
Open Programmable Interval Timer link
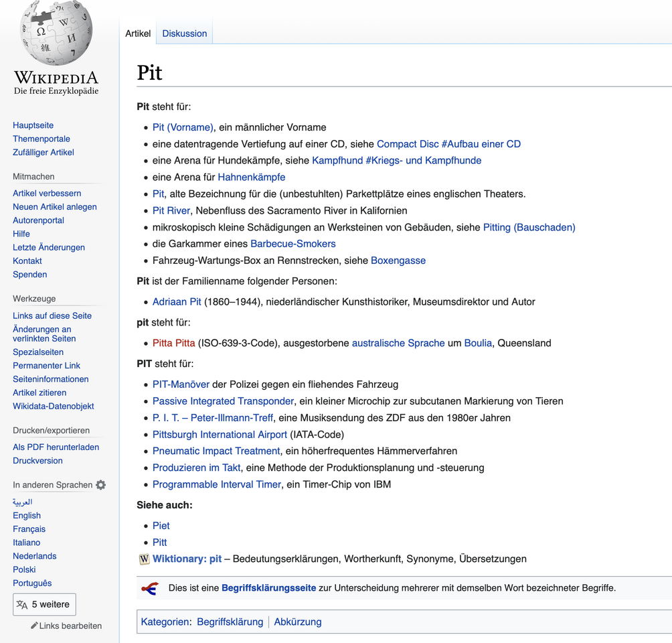click(x=217, y=484)
